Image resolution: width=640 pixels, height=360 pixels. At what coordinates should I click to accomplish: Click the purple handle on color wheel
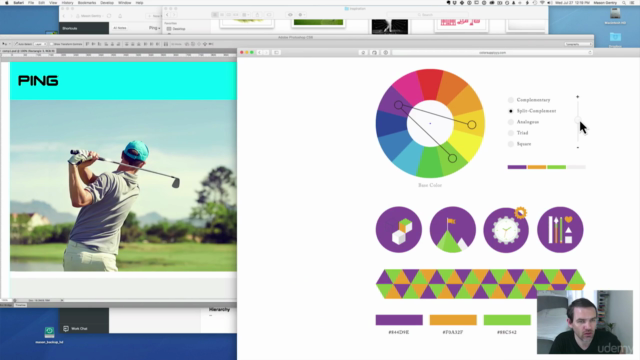coord(398,105)
